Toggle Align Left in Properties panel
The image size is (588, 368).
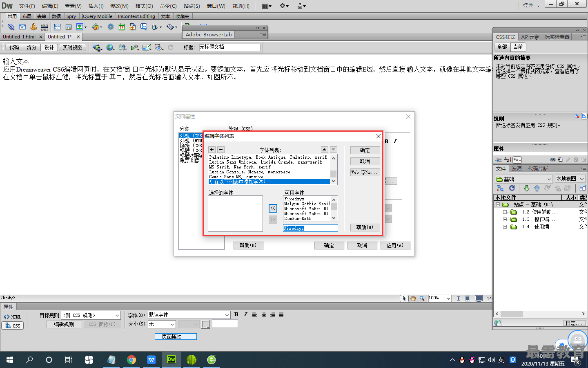click(x=254, y=314)
